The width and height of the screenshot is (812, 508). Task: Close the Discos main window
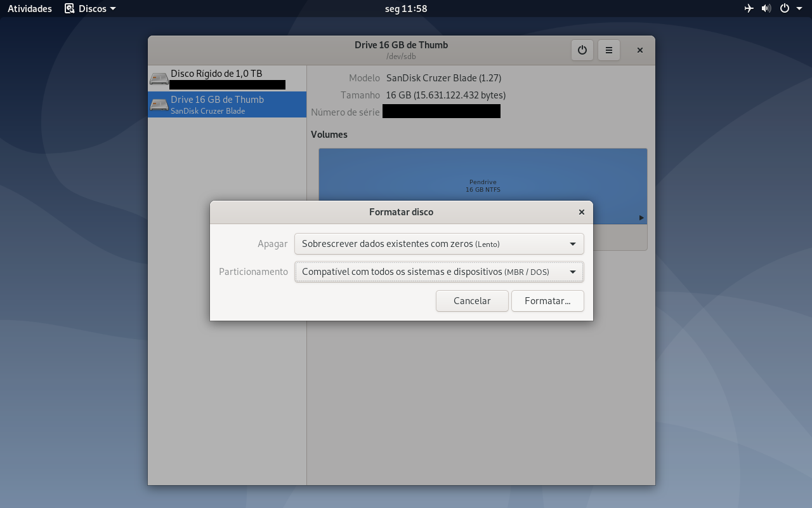(640, 50)
